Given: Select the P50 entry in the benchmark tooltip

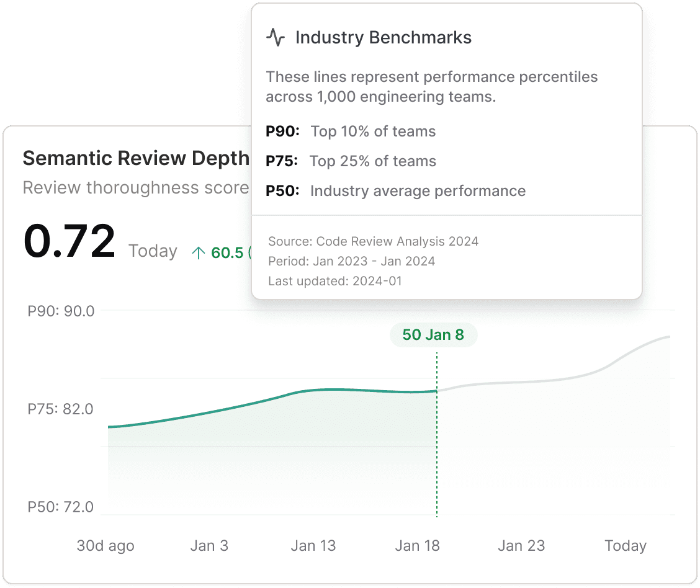Looking at the screenshot, I should (395, 190).
